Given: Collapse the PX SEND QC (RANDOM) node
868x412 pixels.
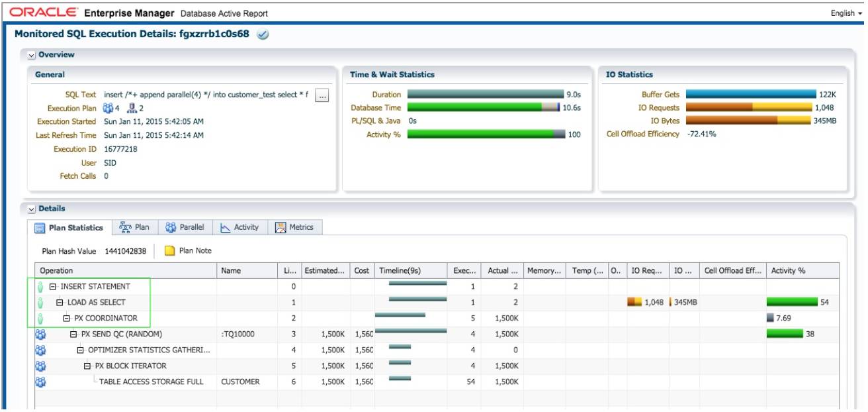Looking at the screenshot, I should click(73, 335).
